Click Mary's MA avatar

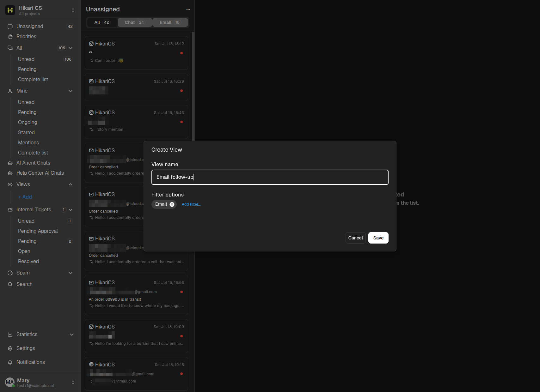(10, 382)
